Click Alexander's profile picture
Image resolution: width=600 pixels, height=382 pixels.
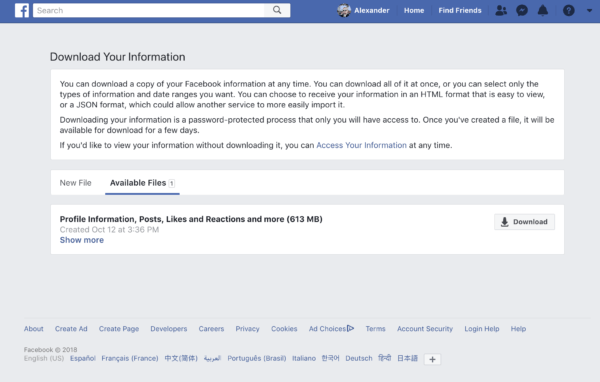pos(344,10)
